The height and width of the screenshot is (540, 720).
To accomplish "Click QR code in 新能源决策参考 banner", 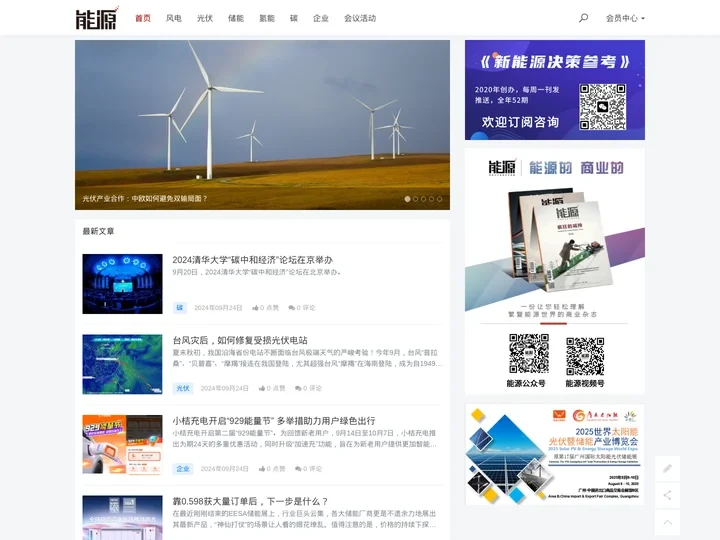I will tap(602, 107).
